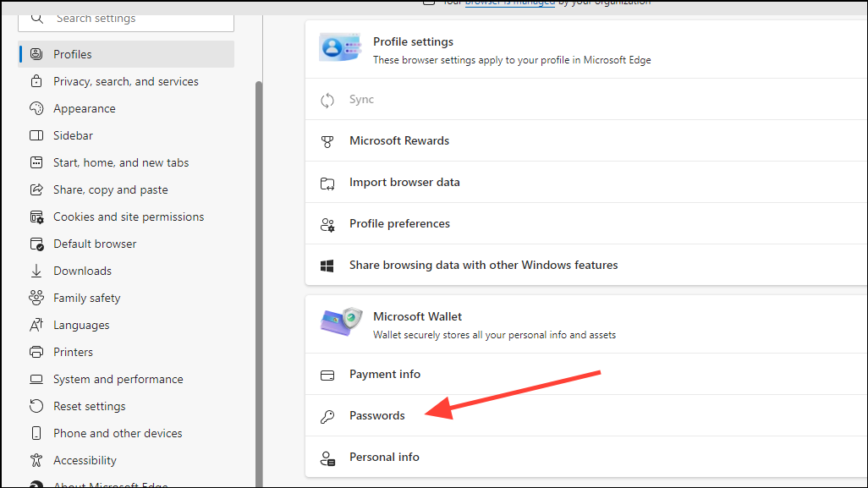Image resolution: width=868 pixels, height=488 pixels.
Task: Select the key icon beside Passwords
Action: pos(327,415)
